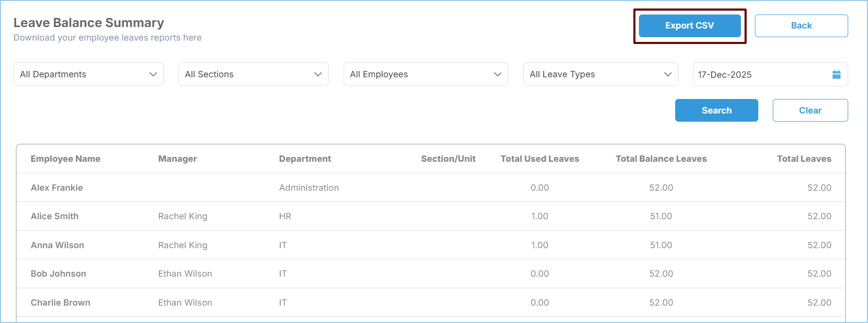
Task: Click the Total Balance Leaves header
Action: [661, 159]
